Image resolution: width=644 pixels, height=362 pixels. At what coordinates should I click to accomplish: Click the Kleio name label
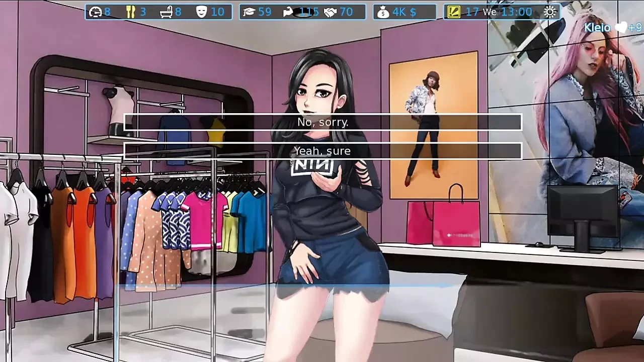pyautogui.click(x=597, y=28)
